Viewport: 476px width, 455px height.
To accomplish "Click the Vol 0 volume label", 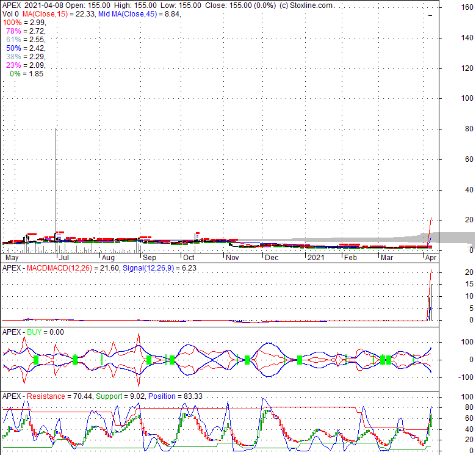I will [10, 14].
